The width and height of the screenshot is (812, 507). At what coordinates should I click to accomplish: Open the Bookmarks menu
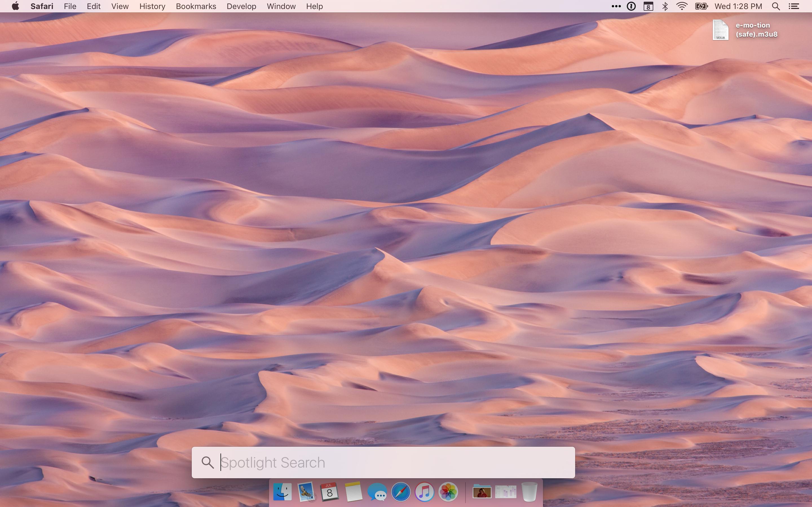[196, 6]
